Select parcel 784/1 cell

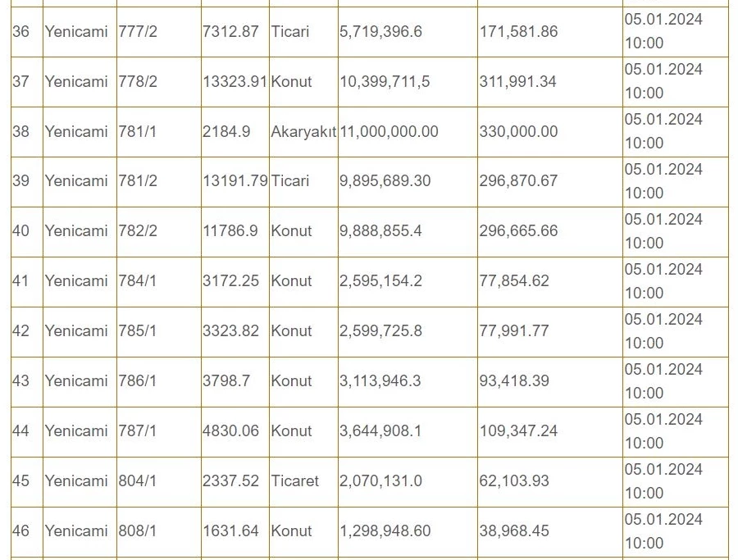158,281
